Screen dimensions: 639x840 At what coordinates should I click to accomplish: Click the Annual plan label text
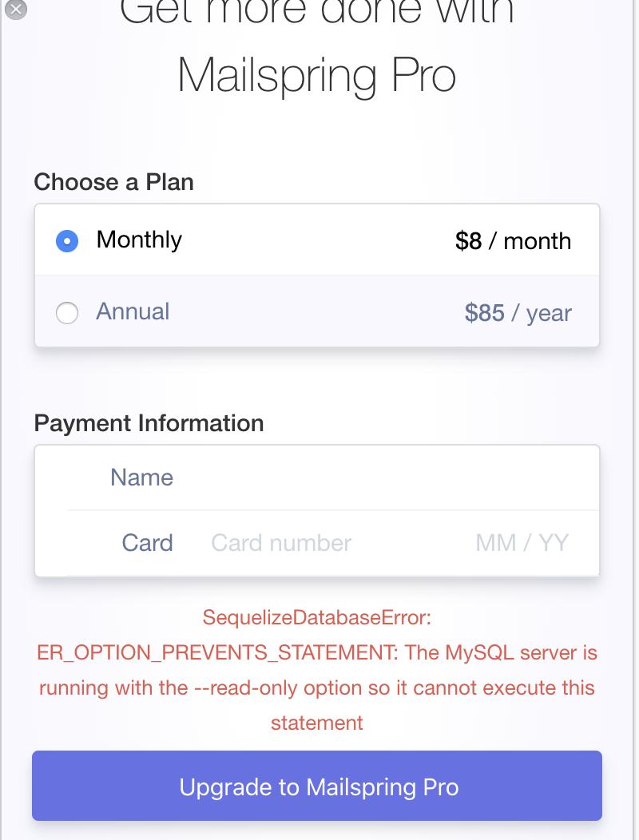[x=133, y=312]
